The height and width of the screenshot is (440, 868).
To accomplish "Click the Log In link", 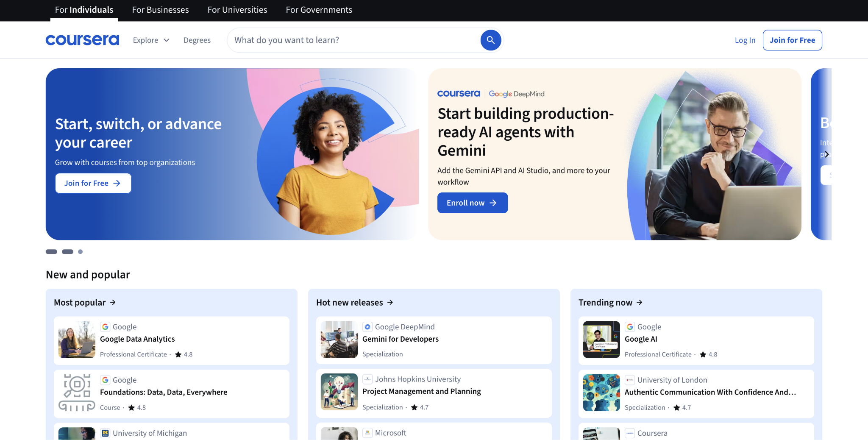I will tap(745, 40).
